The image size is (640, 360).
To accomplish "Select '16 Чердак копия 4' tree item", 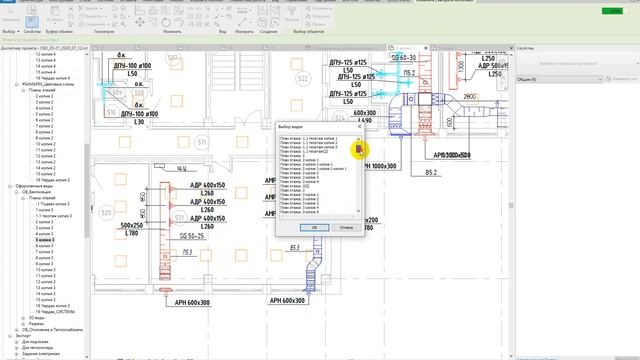I will [53, 78].
